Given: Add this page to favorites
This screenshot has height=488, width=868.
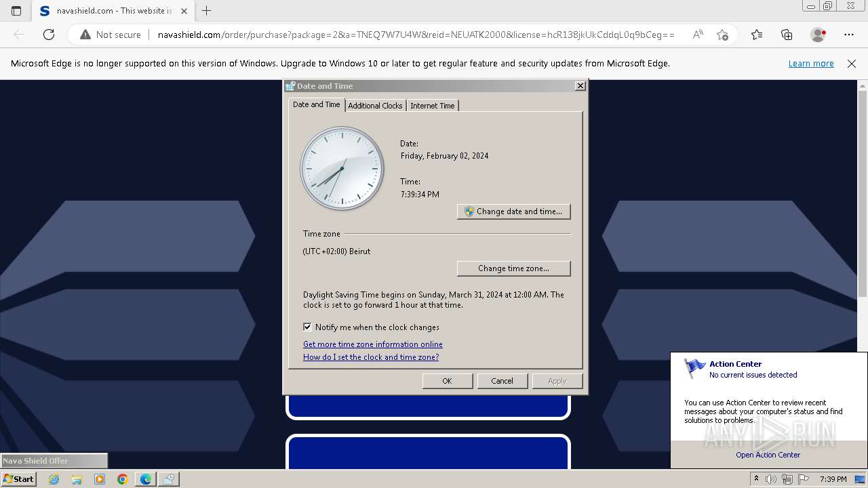Looking at the screenshot, I should [x=722, y=35].
